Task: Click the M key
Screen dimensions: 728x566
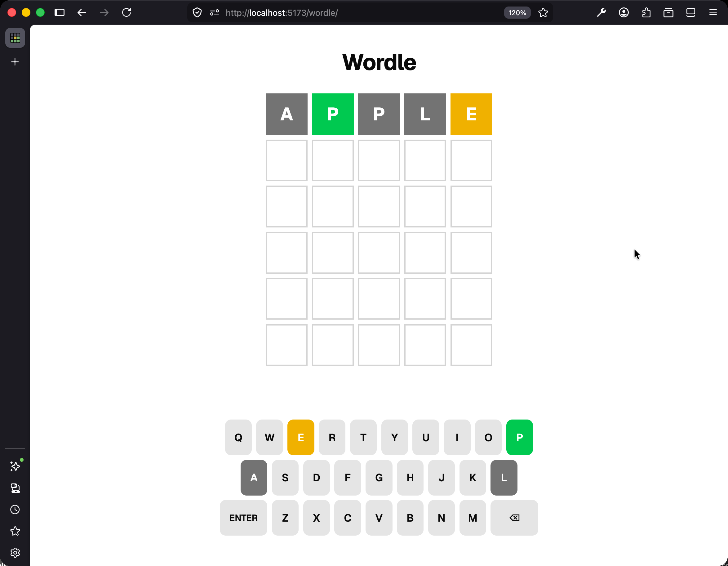Action: click(x=473, y=518)
